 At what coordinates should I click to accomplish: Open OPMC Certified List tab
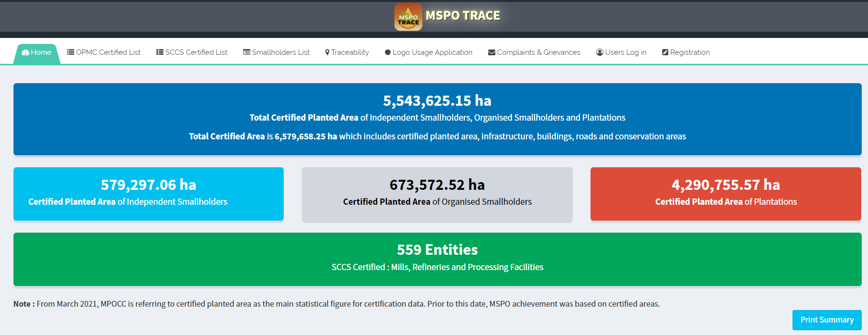pos(104,52)
